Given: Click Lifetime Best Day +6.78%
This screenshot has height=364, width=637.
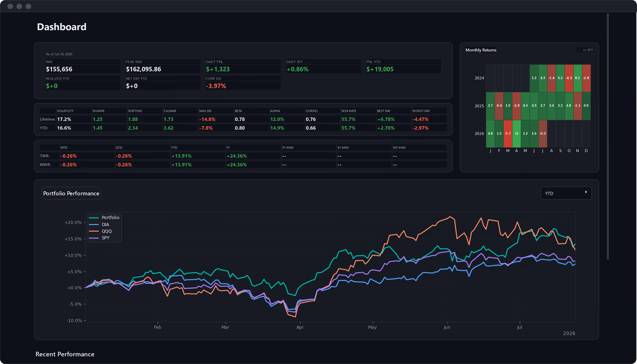Looking at the screenshot, I should [x=386, y=119].
